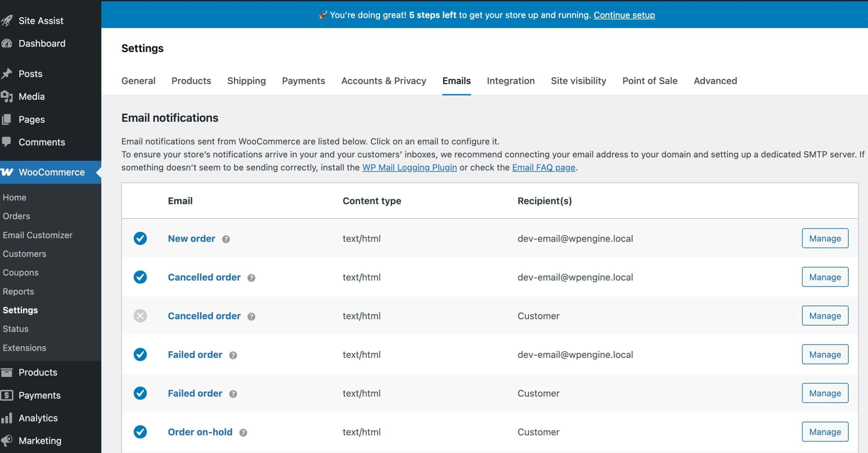Click the Failed order help question mark
Screen dimensions: 868x453
point(233,355)
